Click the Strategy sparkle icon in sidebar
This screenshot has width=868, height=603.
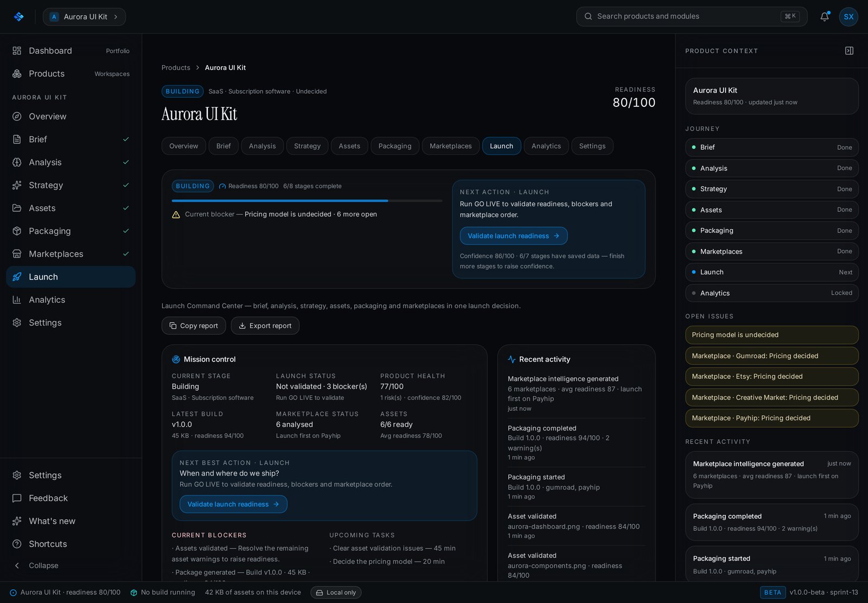coord(17,185)
